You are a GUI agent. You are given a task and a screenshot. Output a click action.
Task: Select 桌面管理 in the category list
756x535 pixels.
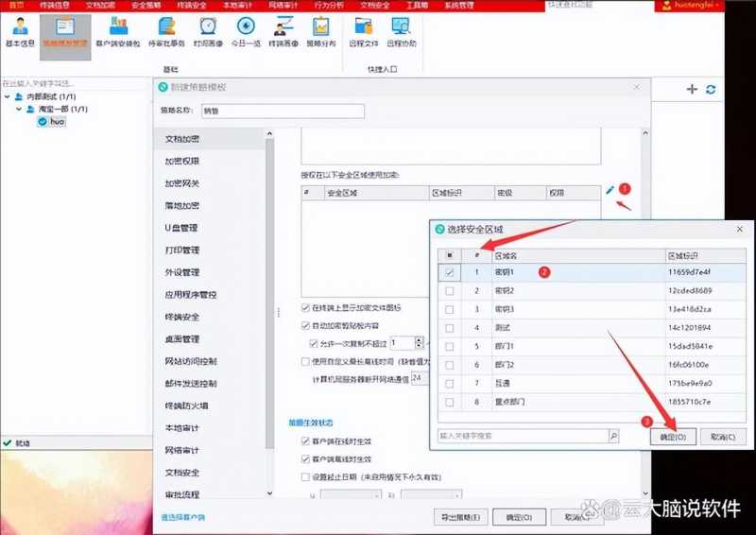181,339
